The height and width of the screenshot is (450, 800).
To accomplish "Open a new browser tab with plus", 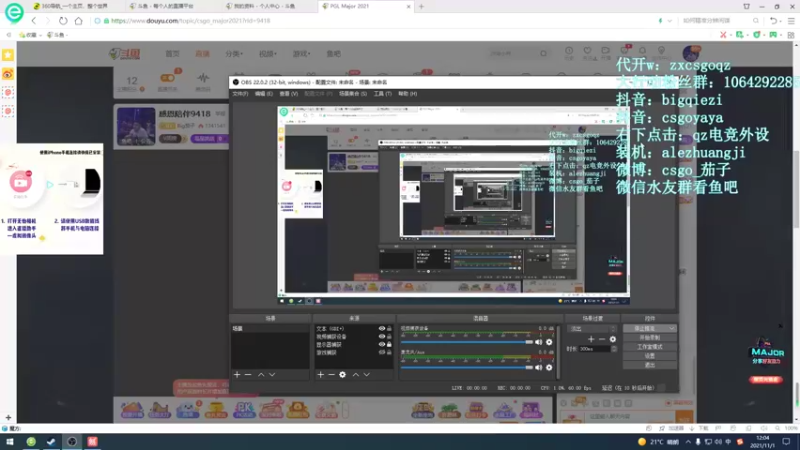I will (421, 7).
